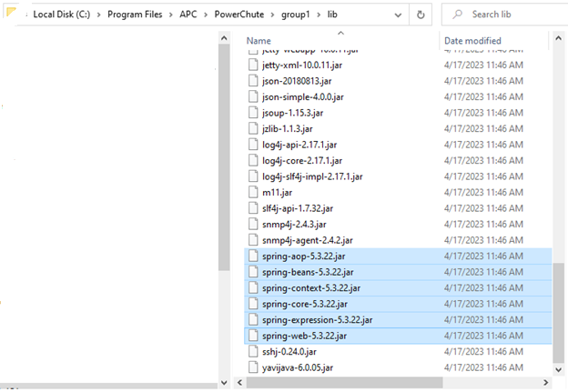
Task: Expand the chevron after Local Disk (C:)
Action: click(98, 15)
